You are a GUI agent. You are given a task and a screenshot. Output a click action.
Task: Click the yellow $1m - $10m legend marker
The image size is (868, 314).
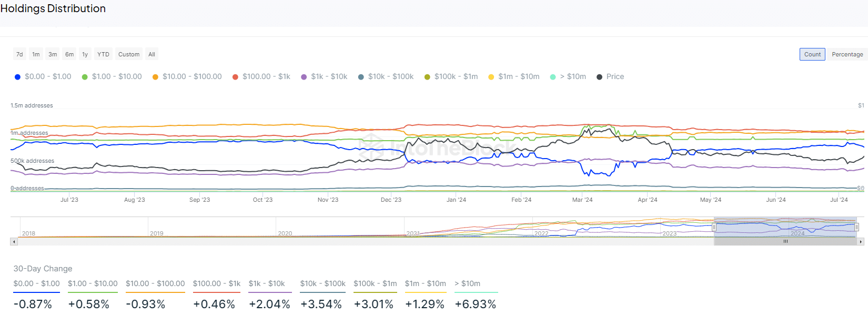point(491,77)
